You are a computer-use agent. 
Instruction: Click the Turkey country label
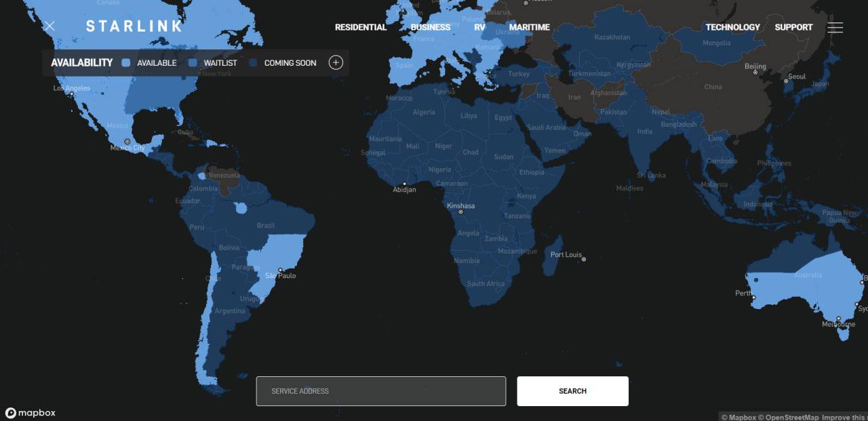519,74
